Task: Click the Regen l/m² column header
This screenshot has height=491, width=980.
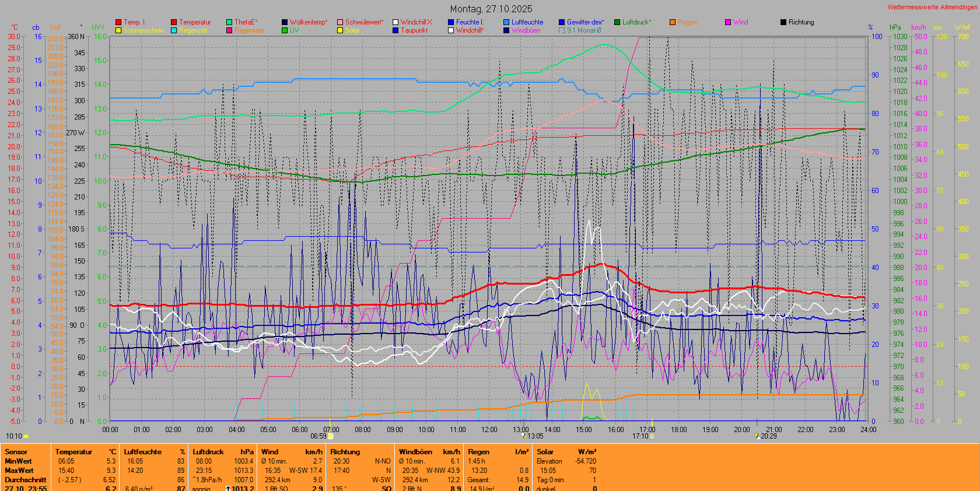Action: click(498, 452)
